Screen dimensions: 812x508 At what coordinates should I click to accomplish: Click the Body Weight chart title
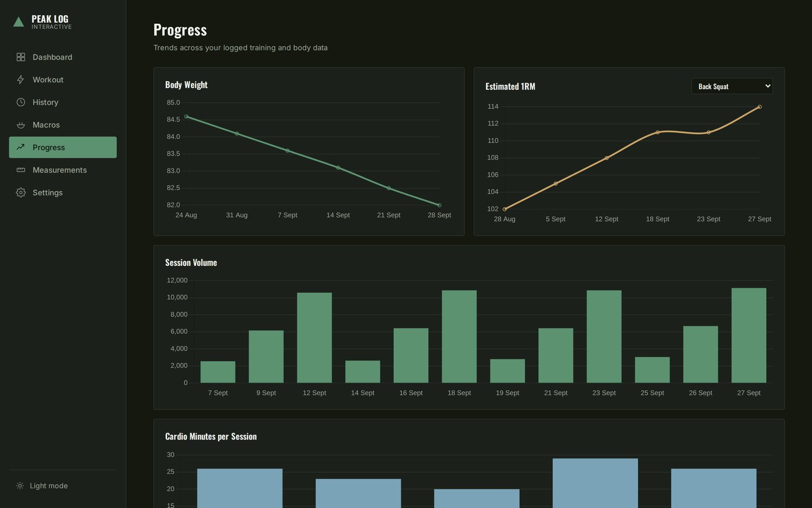click(186, 85)
